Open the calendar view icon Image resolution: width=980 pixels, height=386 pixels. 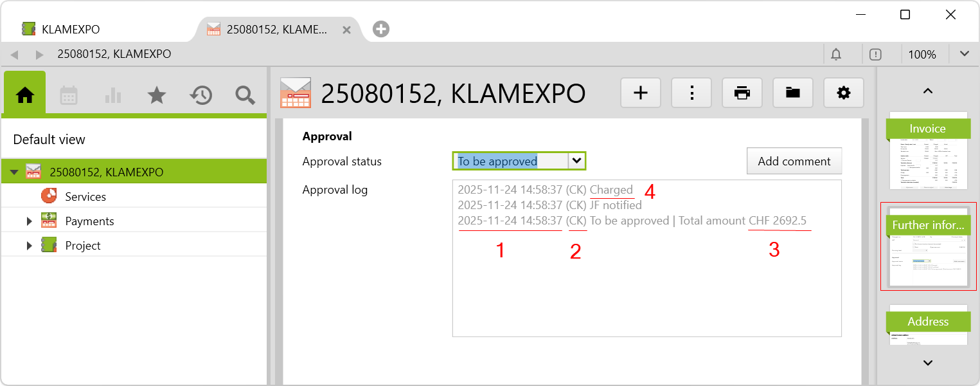pos(69,95)
